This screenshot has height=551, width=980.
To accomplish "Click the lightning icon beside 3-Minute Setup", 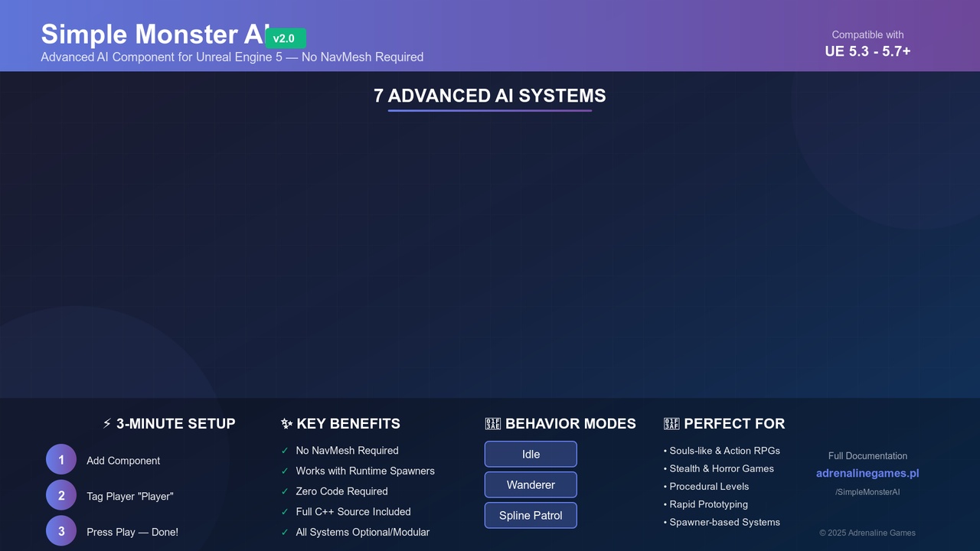I will (107, 423).
